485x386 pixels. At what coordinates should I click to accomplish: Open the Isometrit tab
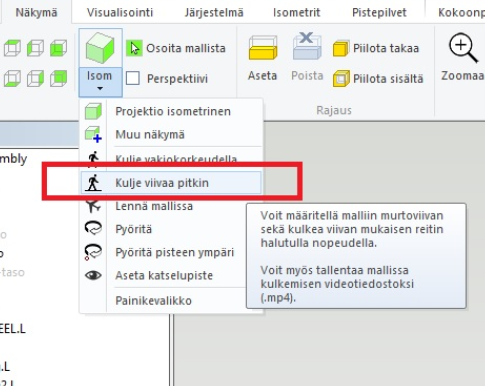pyautogui.click(x=296, y=13)
